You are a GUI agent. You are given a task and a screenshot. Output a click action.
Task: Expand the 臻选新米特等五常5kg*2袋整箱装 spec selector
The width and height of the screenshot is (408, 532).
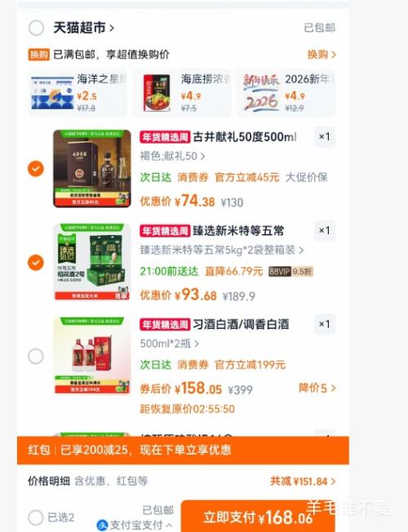click(222, 250)
